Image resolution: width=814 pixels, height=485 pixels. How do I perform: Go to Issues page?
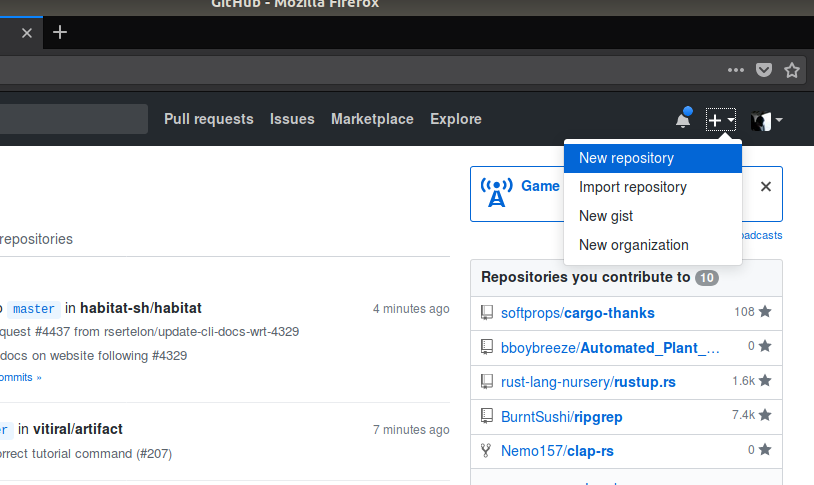click(x=292, y=119)
